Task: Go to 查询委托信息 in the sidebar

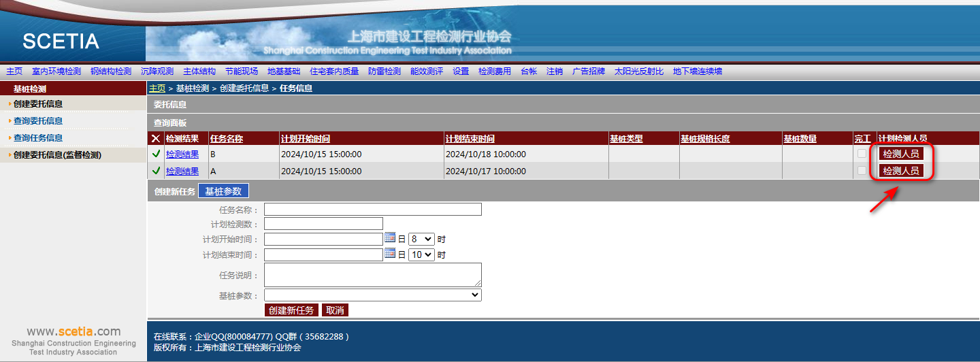Action: click(38, 121)
